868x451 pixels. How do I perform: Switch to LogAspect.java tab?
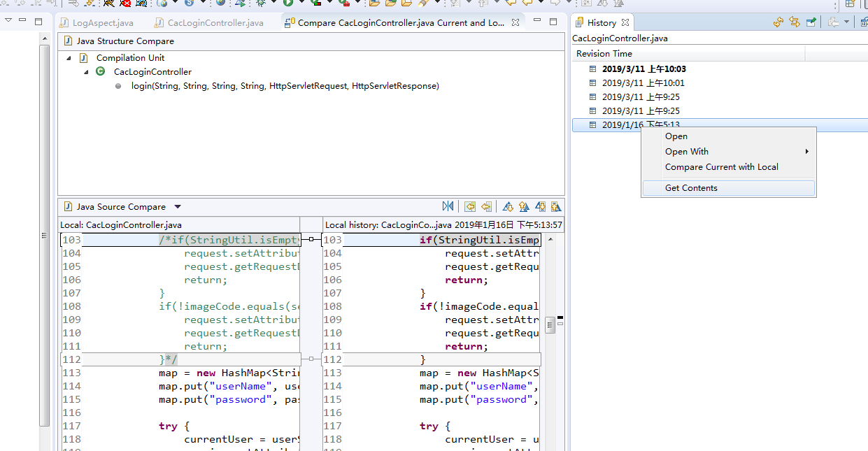coord(97,23)
